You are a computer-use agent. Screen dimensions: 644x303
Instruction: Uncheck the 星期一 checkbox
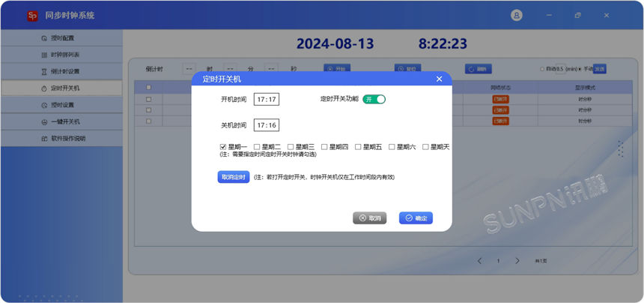tap(223, 147)
